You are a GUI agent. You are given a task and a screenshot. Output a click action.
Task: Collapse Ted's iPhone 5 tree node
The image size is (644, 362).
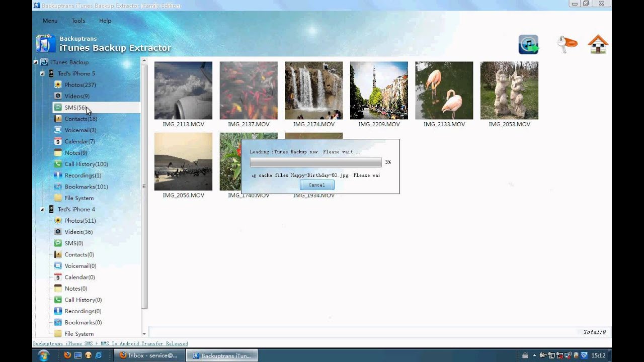point(42,73)
